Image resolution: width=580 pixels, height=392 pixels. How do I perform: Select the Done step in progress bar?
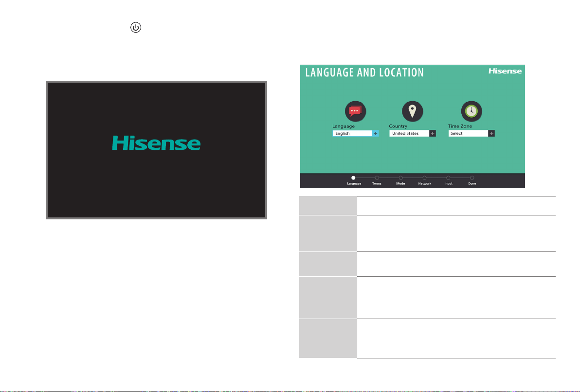click(472, 180)
